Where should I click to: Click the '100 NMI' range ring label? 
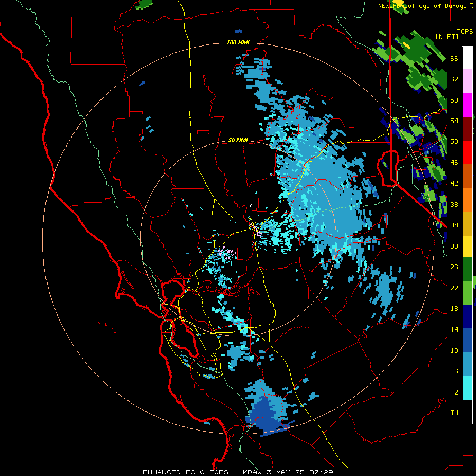[x=238, y=42]
